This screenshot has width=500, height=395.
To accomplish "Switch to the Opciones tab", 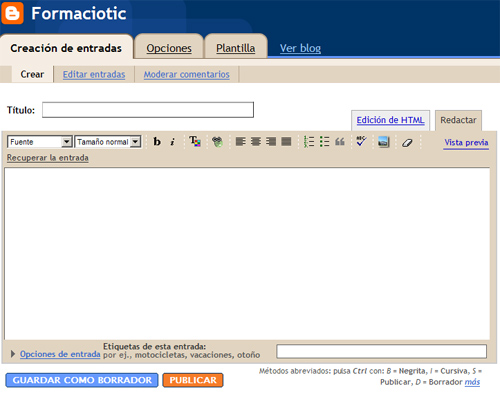I will tap(169, 48).
